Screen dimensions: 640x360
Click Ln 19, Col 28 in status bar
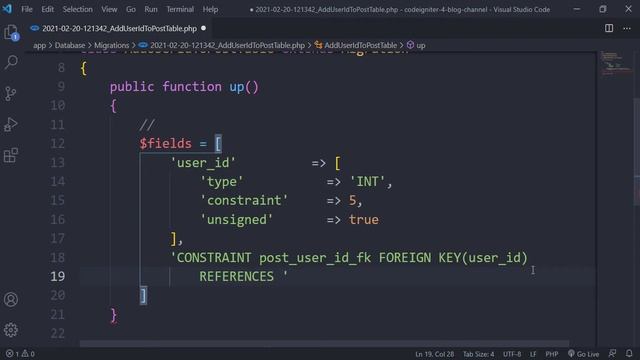pyautogui.click(x=434, y=354)
